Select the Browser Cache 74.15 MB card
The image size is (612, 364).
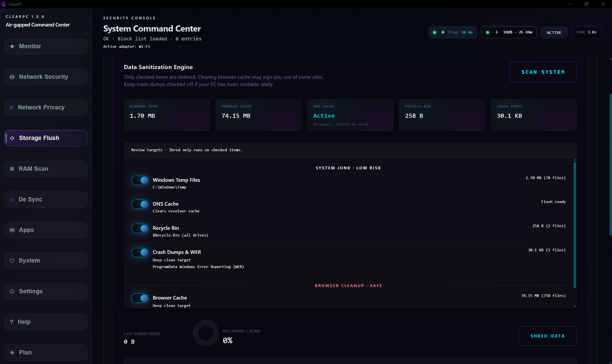[258, 115]
